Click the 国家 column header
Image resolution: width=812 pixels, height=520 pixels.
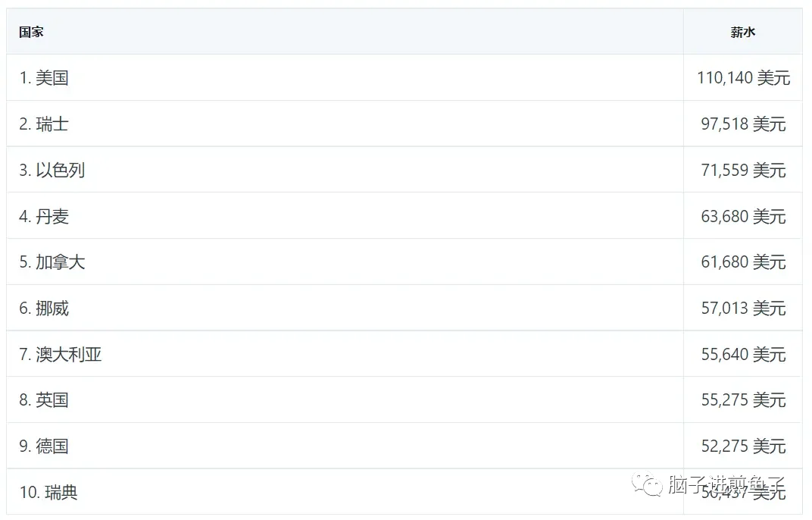click(x=31, y=32)
